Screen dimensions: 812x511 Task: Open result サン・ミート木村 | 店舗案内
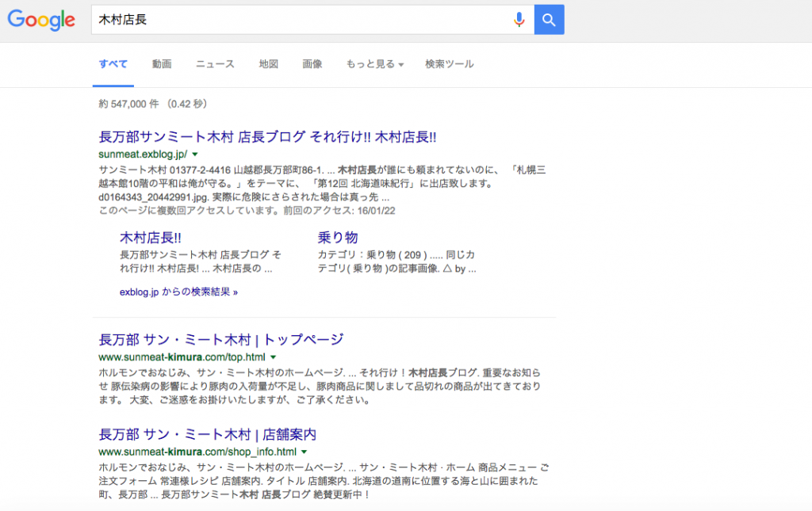[207, 434]
